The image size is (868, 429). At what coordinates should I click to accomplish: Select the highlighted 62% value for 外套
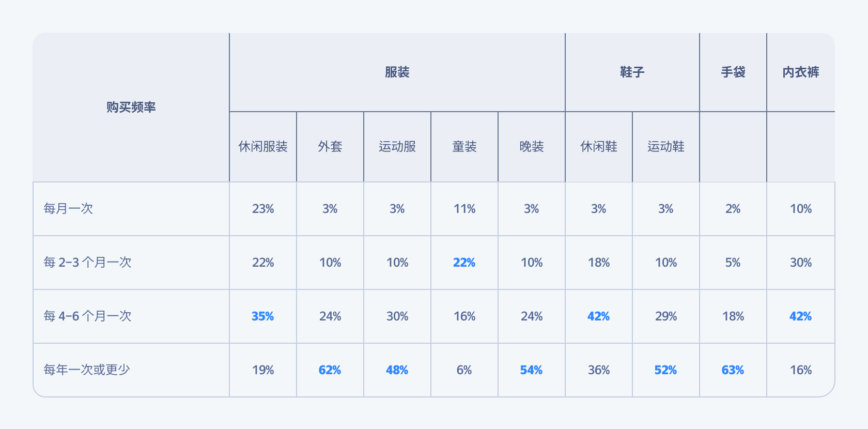tap(330, 370)
